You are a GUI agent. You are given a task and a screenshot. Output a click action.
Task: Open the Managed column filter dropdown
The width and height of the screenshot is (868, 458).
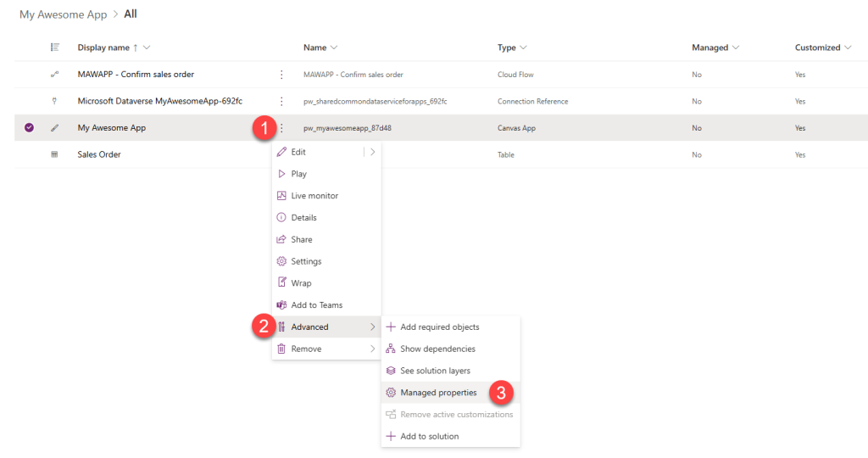[736, 47]
